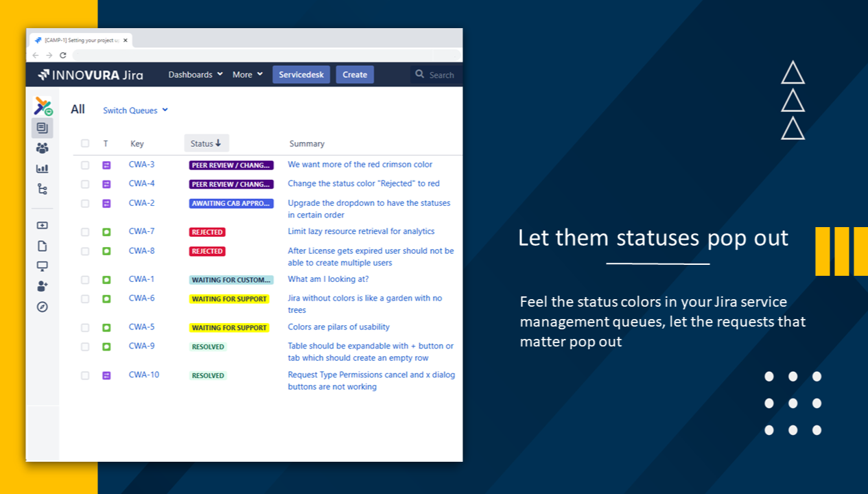This screenshot has width=868, height=494.
Task: Open the Switch Queues dropdown
Action: coord(135,110)
